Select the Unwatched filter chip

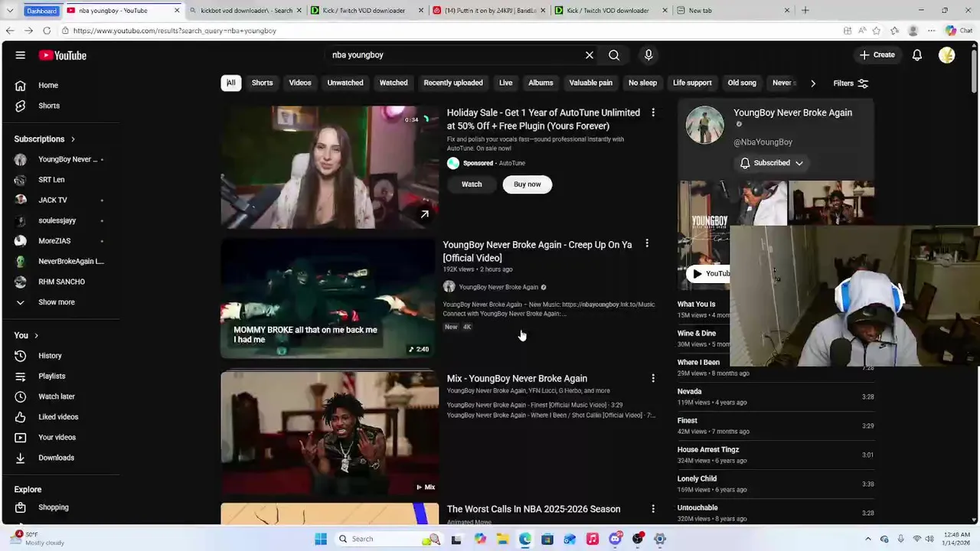tap(345, 83)
